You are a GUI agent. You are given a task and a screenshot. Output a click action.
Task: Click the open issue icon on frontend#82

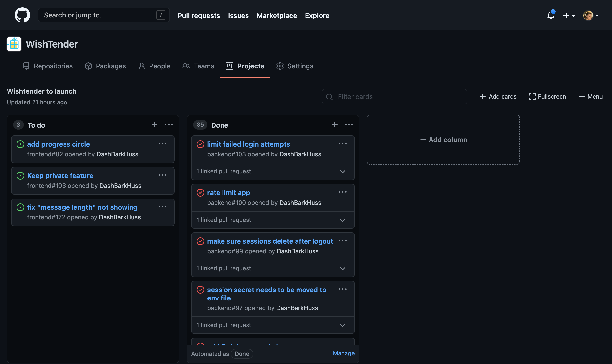click(x=20, y=144)
